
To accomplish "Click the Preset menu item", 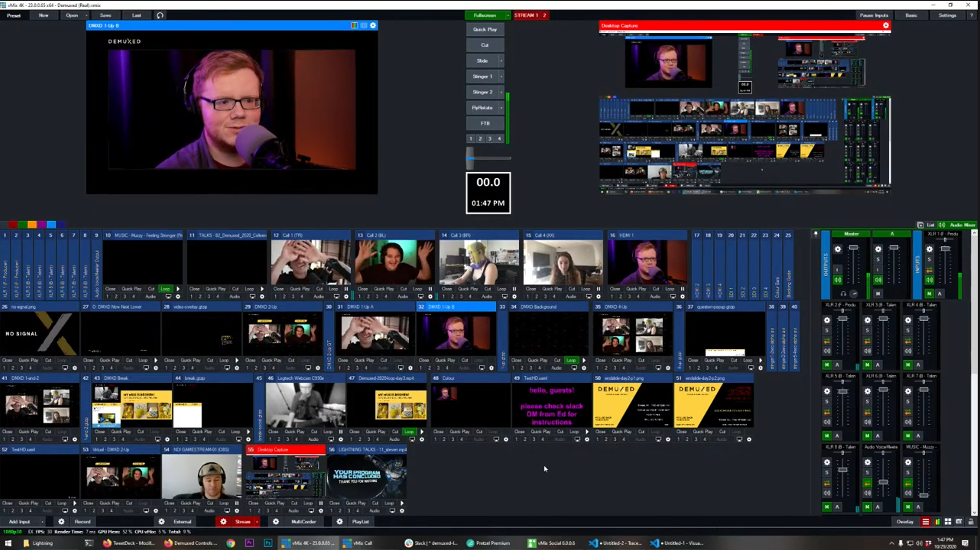I will (x=14, y=16).
